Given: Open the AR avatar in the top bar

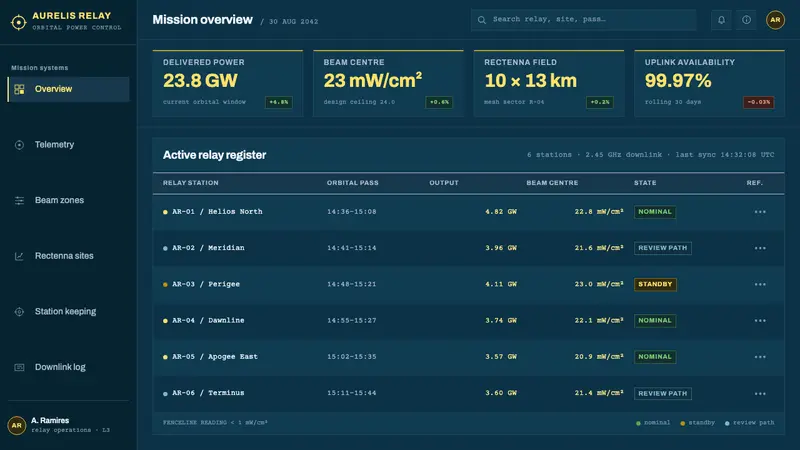Looking at the screenshot, I should tap(775, 20).
